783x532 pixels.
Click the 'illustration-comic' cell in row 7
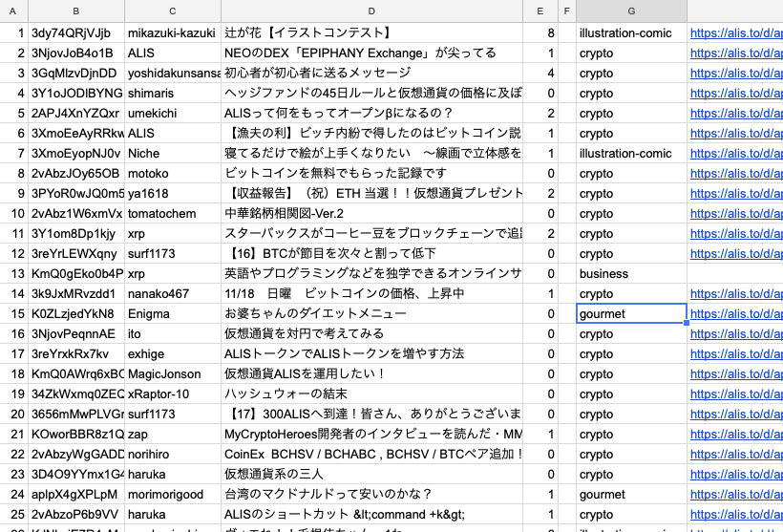click(x=631, y=153)
